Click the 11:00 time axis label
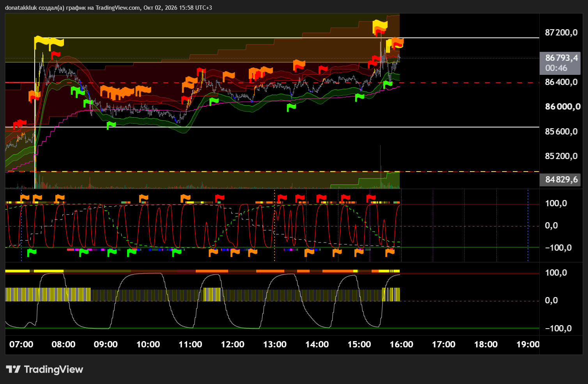The width and height of the screenshot is (588, 384). point(190,345)
